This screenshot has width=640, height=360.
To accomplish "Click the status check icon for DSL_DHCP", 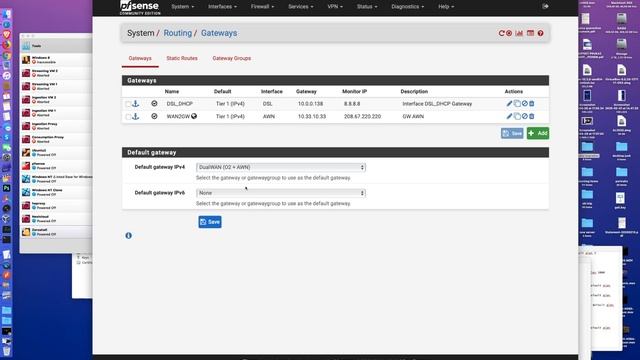I will pos(154,104).
